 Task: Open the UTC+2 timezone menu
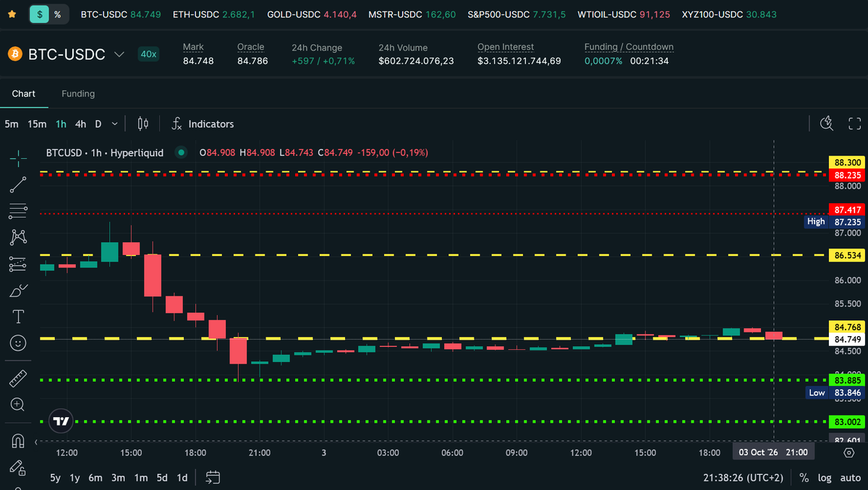tap(743, 478)
